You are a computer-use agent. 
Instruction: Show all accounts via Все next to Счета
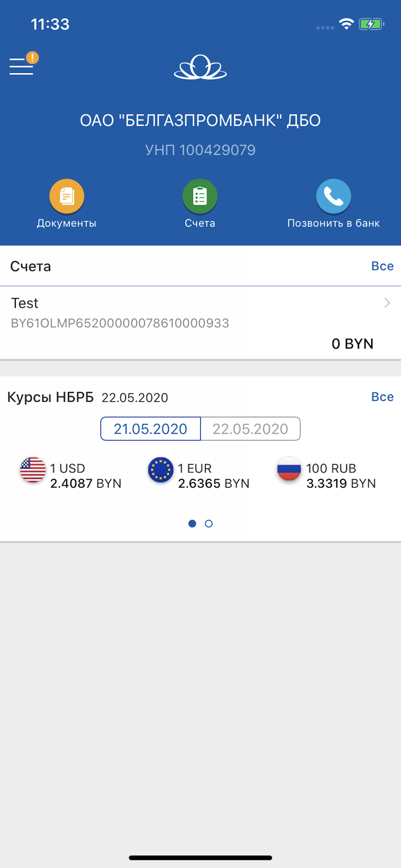coord(382,266)
